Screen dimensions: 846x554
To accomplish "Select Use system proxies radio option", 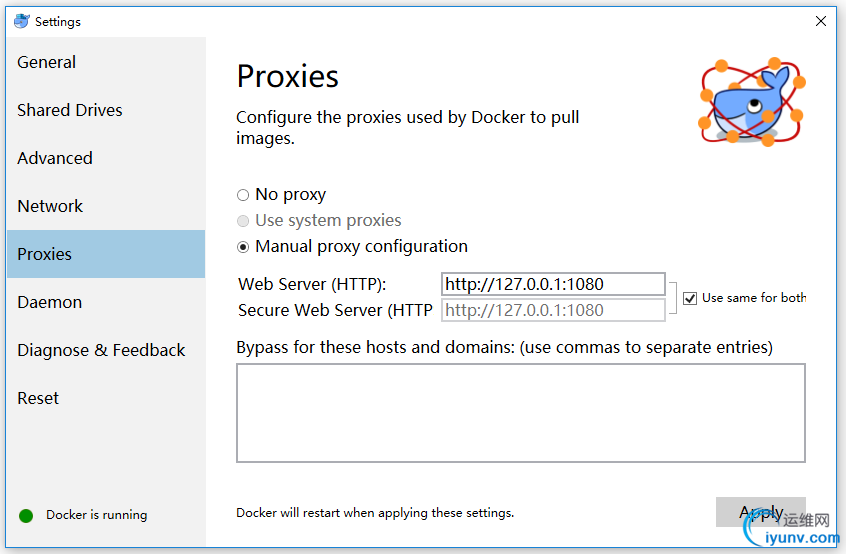I will [243, 221].
